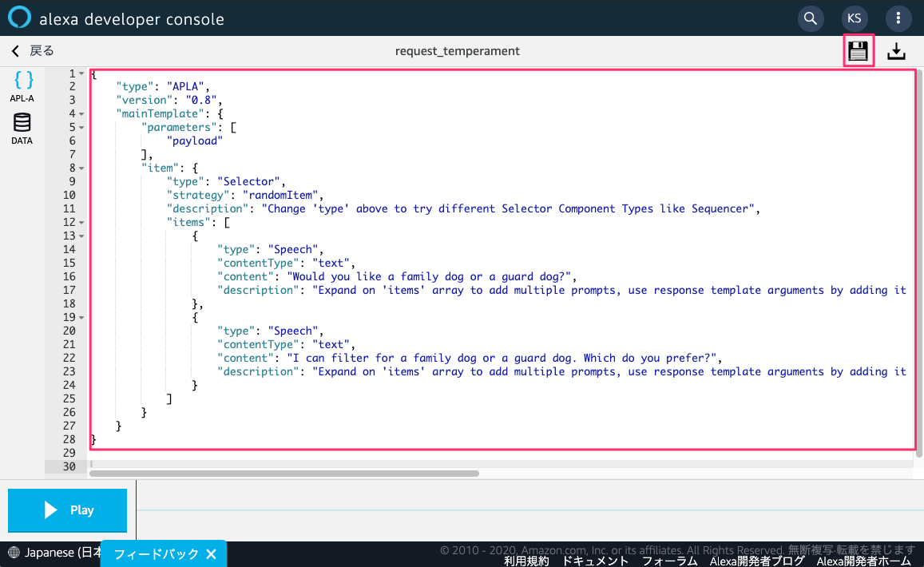
Task: Go back with the 戻る link
Action: coord(33,50)
